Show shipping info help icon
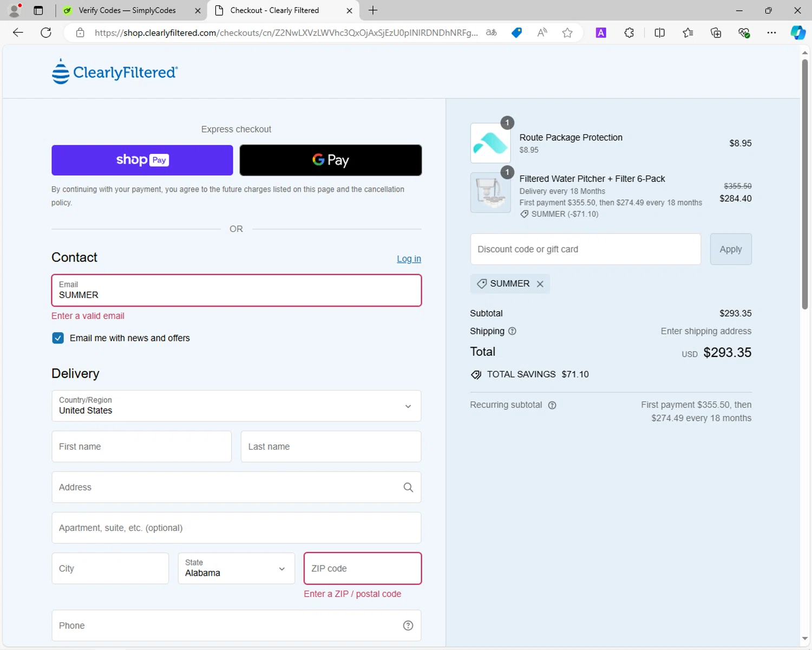812x650 pixels. (512, 331)
